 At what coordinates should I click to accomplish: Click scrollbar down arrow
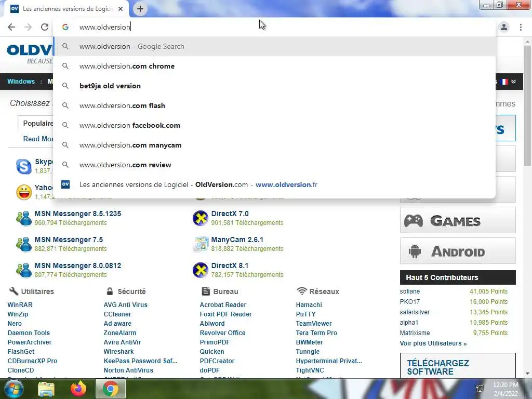(527, 374)
